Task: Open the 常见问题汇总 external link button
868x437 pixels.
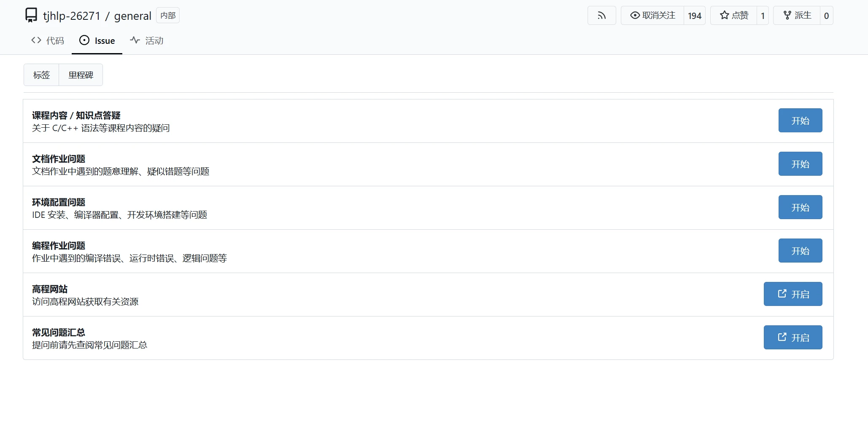Action: pos(793,338)
